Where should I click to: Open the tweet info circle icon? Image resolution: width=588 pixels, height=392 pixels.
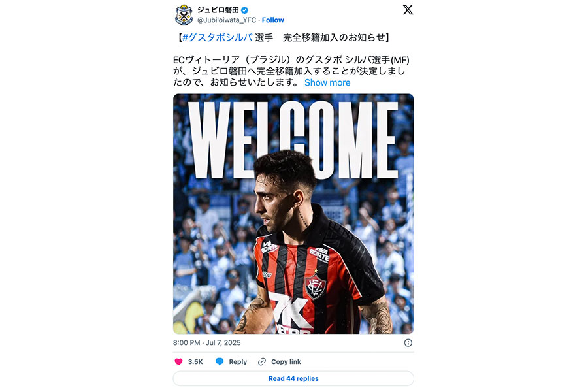pyautogui.click(x=408, y=343)
